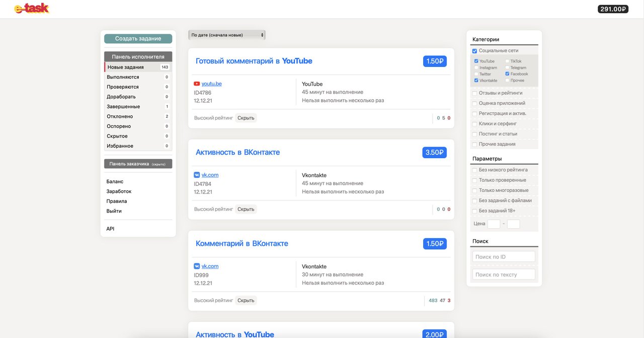Open the 'Активность в ВКонтакте' task link
Image resolution: width=644 pixels, height=338 pixels.
point(237,152)
